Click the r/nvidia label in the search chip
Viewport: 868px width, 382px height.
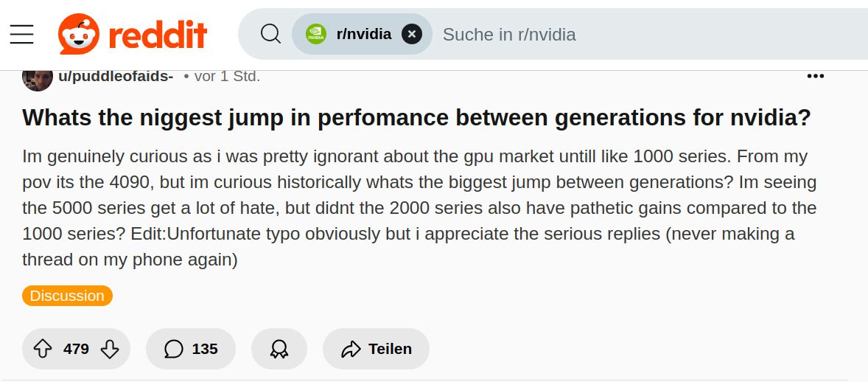coord(364,34)
